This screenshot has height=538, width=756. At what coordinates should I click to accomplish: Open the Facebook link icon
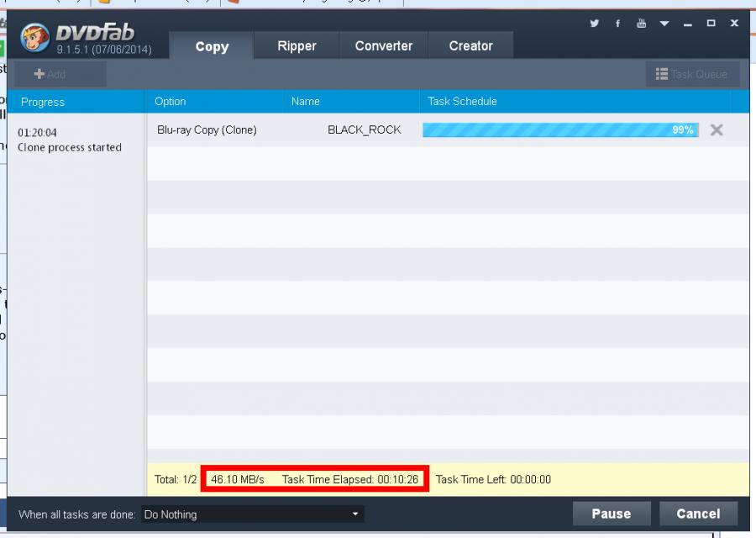tap(618, 24)
